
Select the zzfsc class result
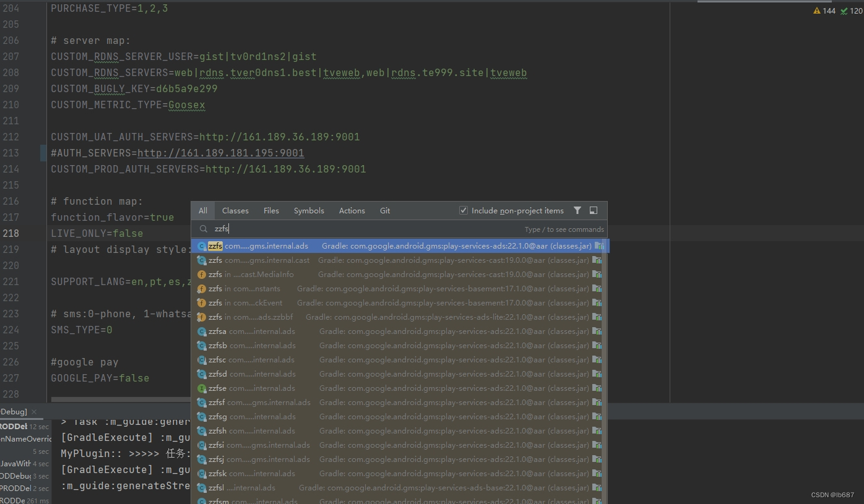396,360
